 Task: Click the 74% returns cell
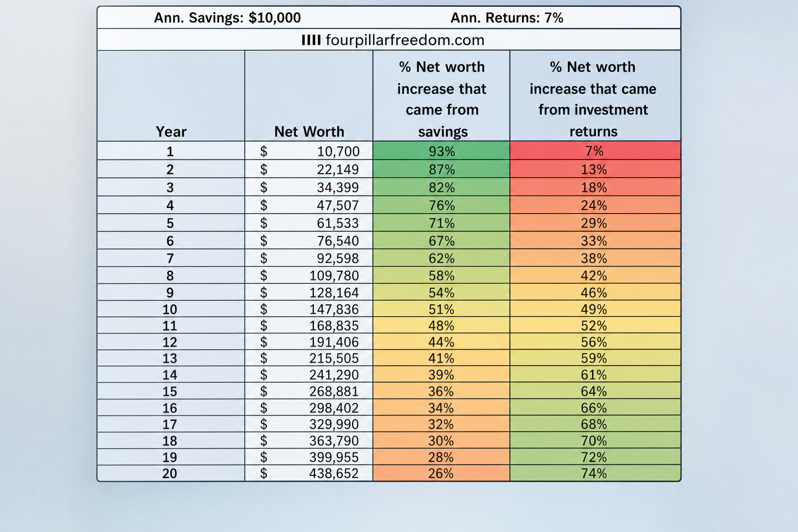[x=595, y=473]
